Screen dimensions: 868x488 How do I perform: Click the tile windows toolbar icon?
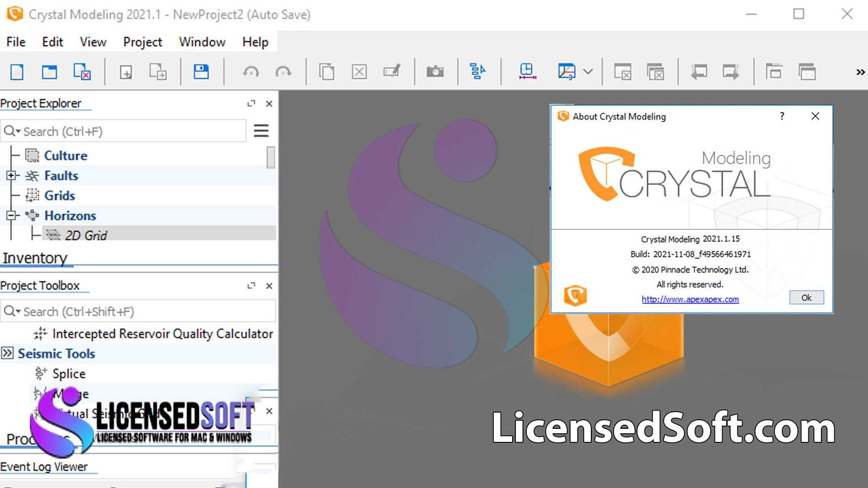774,72
